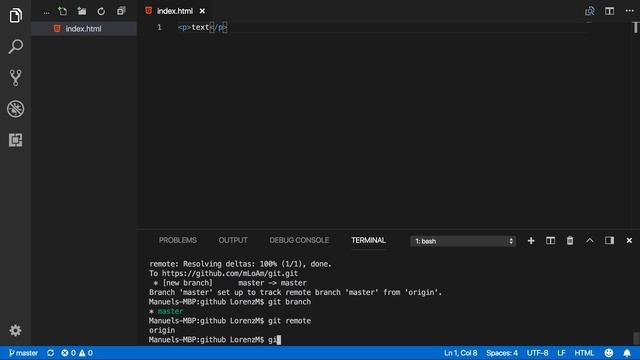Synchronize changes via status bar sync icon
The width and height of the screenshot is (640, 360).
pyautogui.click(x=50, y=353)
